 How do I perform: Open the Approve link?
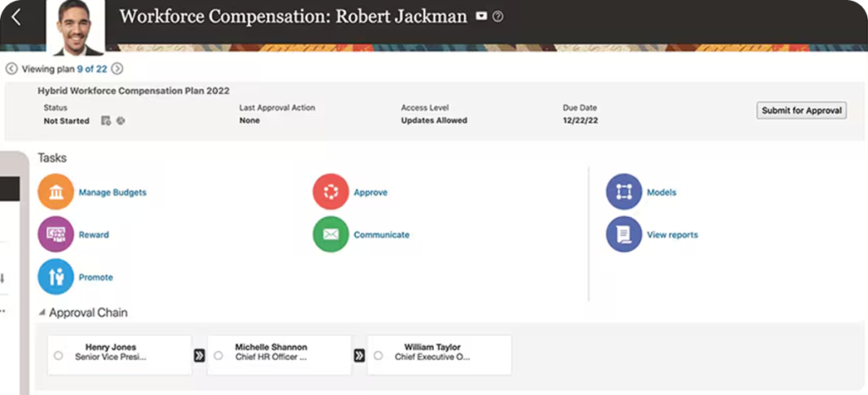370,192
